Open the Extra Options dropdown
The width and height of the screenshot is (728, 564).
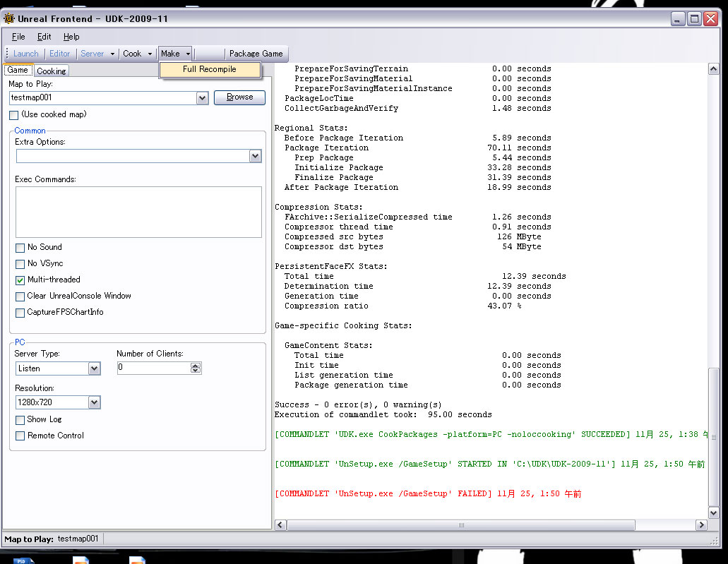(255, 156)
